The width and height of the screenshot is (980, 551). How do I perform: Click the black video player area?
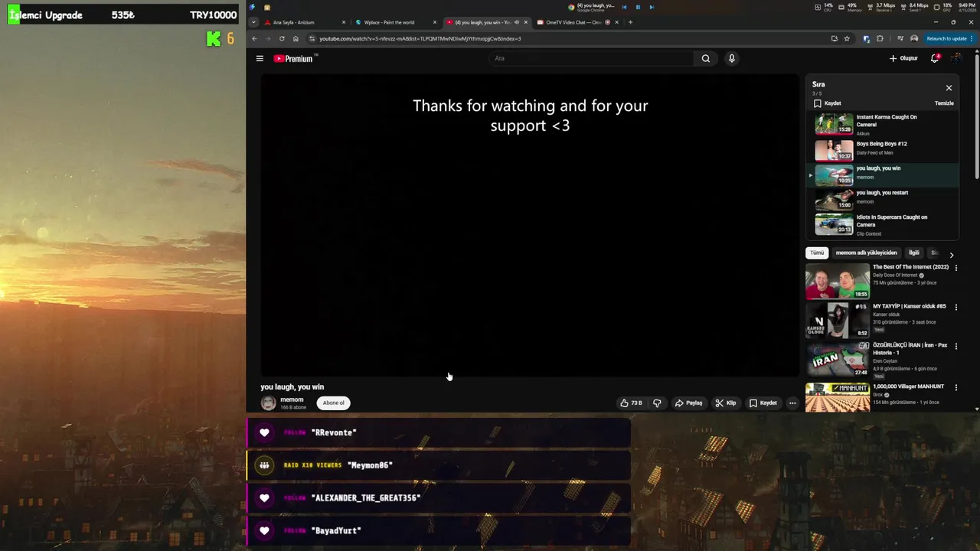[x=530, y=225]
